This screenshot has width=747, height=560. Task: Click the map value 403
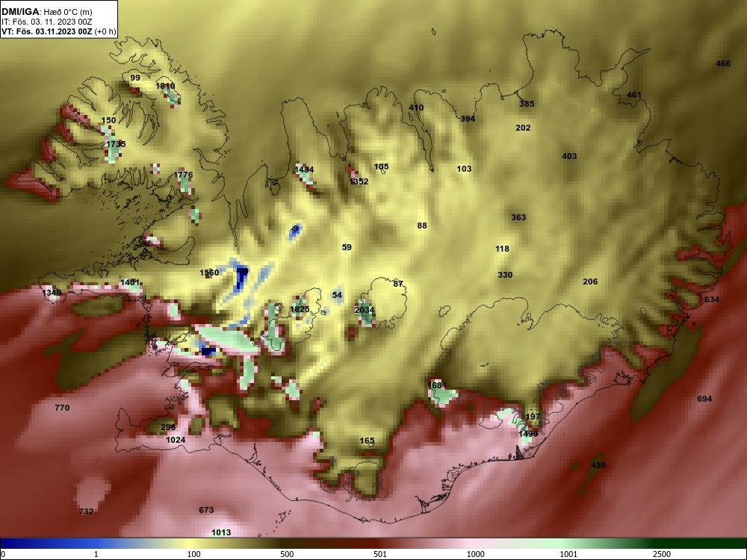point(568,156)
